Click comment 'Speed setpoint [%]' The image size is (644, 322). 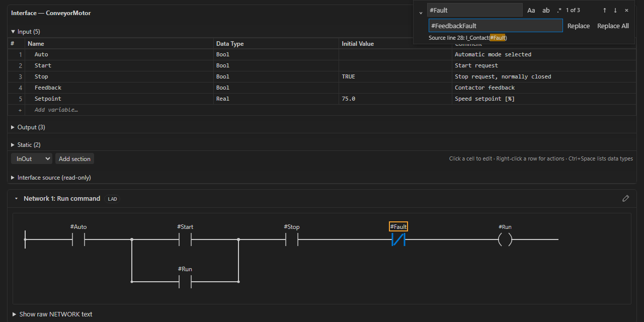pos(544,99)
